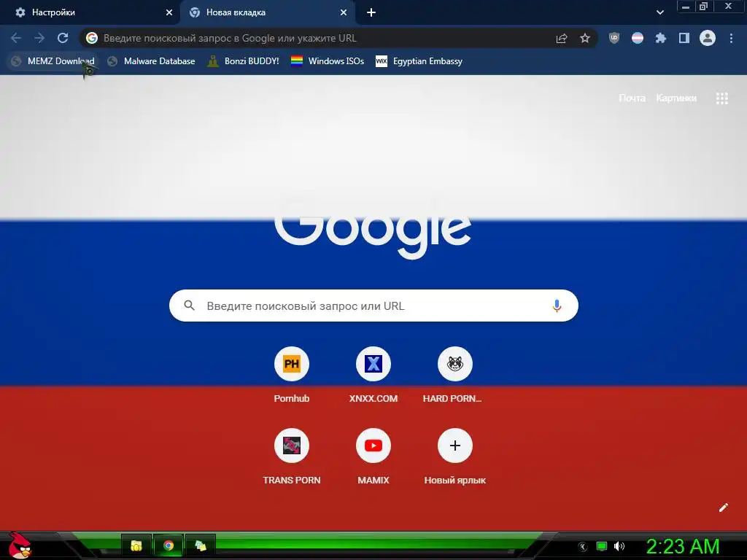
Task: Go back using the back arrow
Action: tap(16, 38)
